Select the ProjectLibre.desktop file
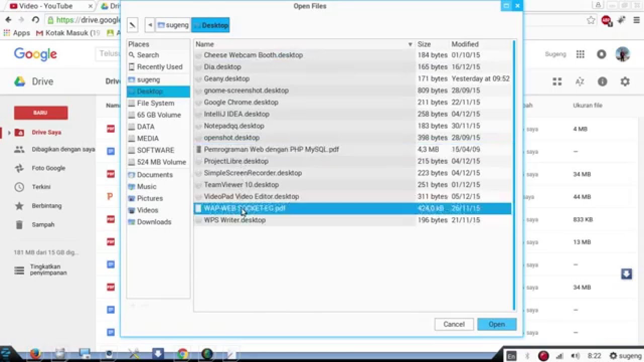This screenshot has height=362, width=644. pyautogui.click(x=352, y=161)
